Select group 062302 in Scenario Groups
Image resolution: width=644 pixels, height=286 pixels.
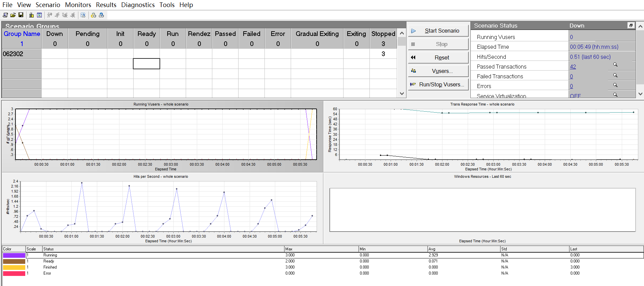coord(22,54)
